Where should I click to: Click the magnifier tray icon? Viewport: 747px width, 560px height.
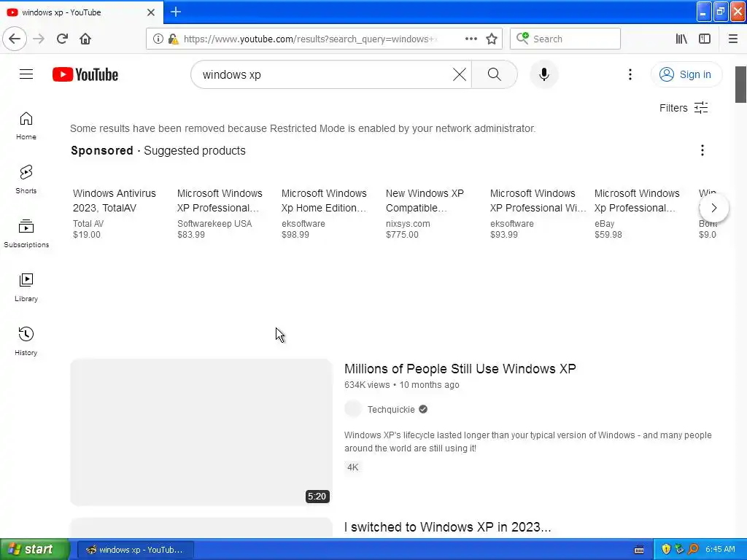pyautogui.click(x=693, y=549)
